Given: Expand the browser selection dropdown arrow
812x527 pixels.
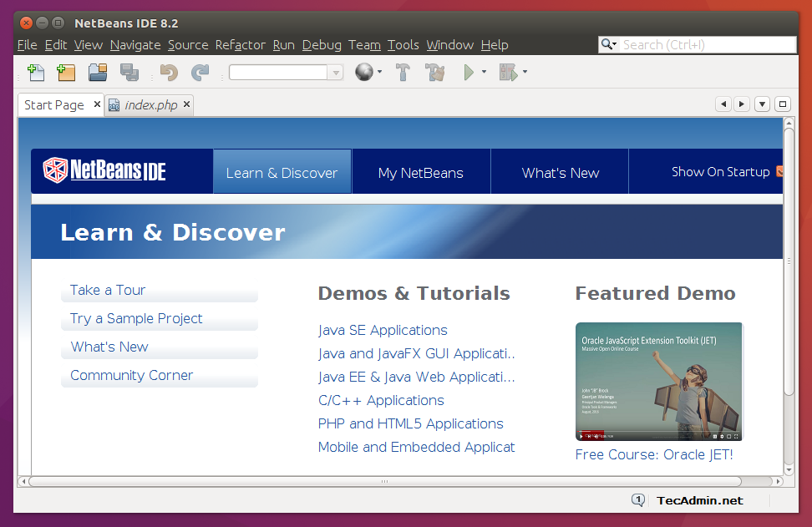Looking at the screenshot, I should [x=380, y=72].
